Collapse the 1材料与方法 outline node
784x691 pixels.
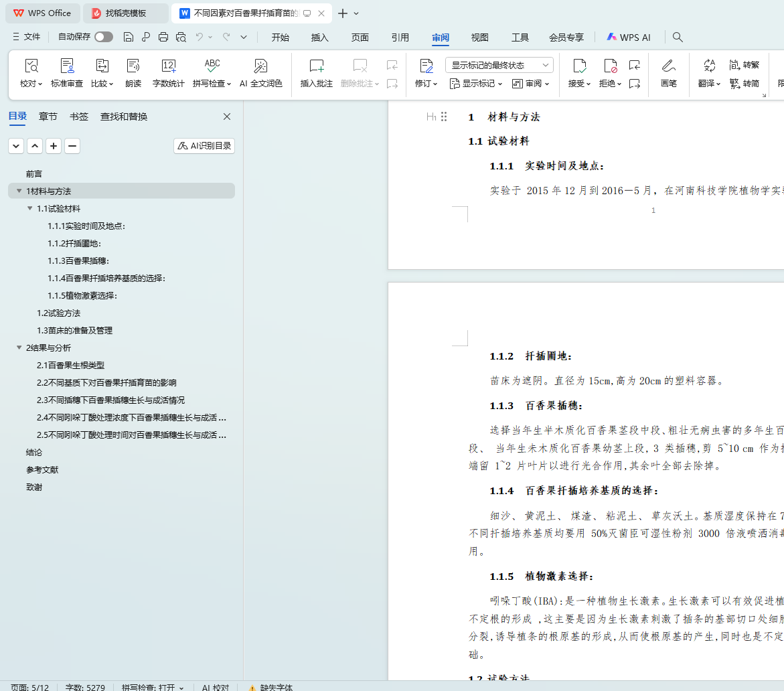pos(19,191)
